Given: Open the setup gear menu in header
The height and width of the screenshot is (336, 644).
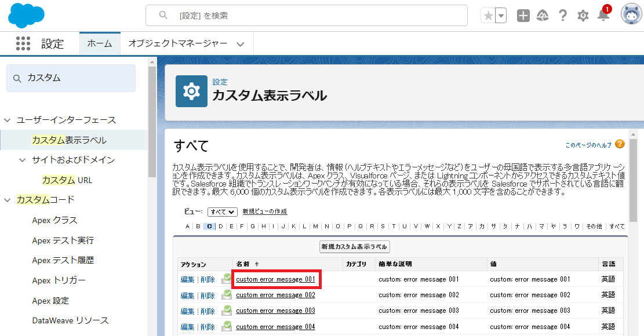Looking at the screenshot, I should coord(583,16).
